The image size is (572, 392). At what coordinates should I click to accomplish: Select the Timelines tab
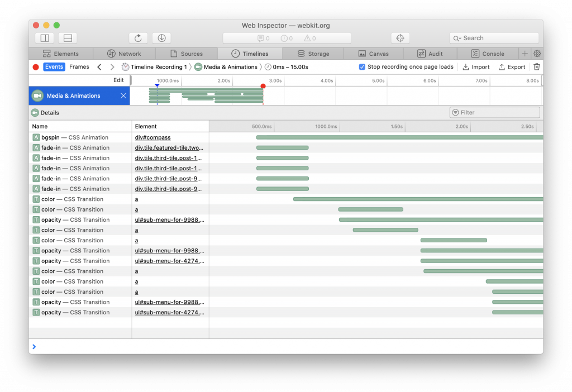(250, 54)
